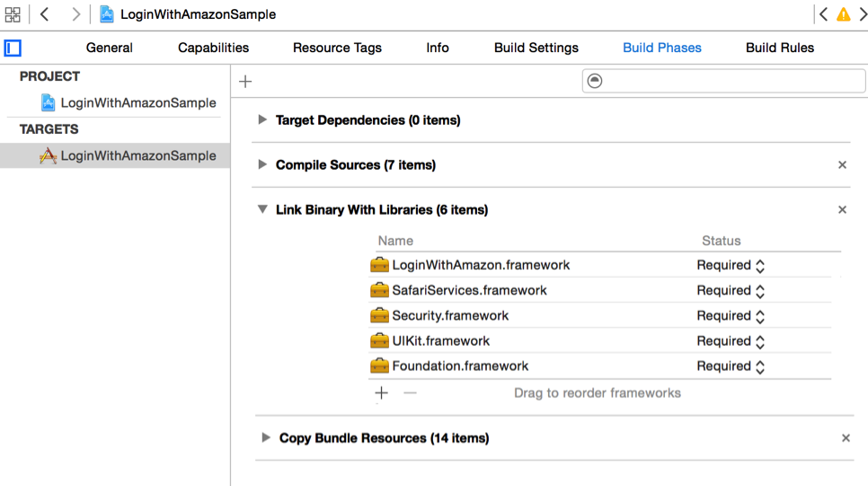Click the filter icon in search field
The image size is (868, 486).
[595, 81]
